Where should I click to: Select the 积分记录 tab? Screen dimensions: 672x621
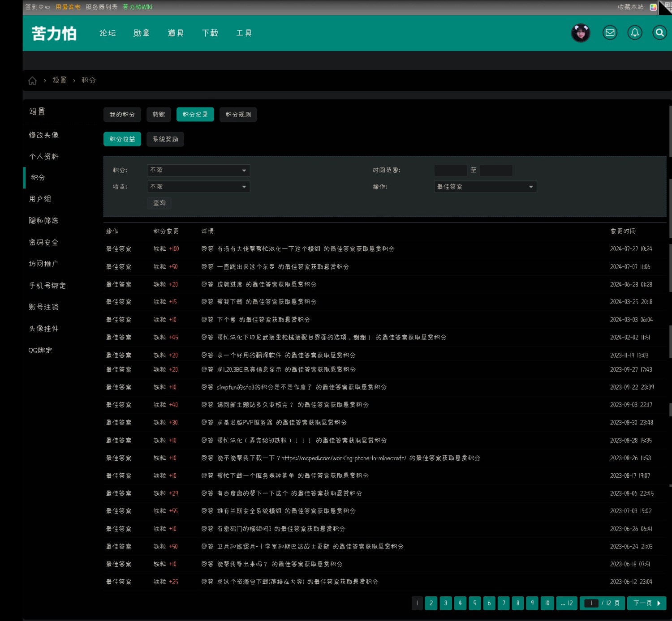[x=195, y=115]
